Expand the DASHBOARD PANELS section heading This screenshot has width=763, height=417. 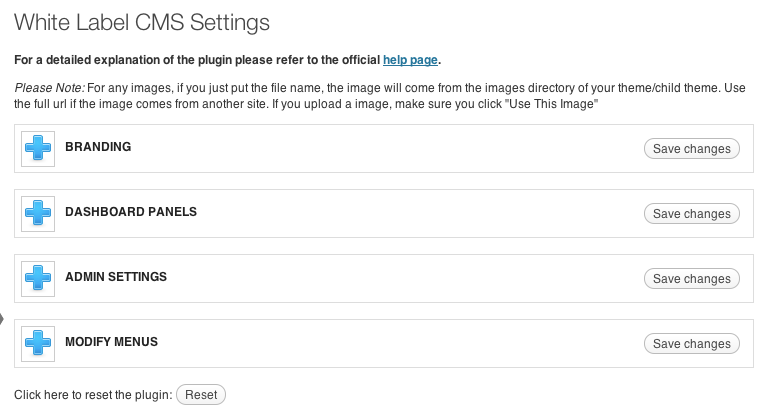[x=131, y=212]
